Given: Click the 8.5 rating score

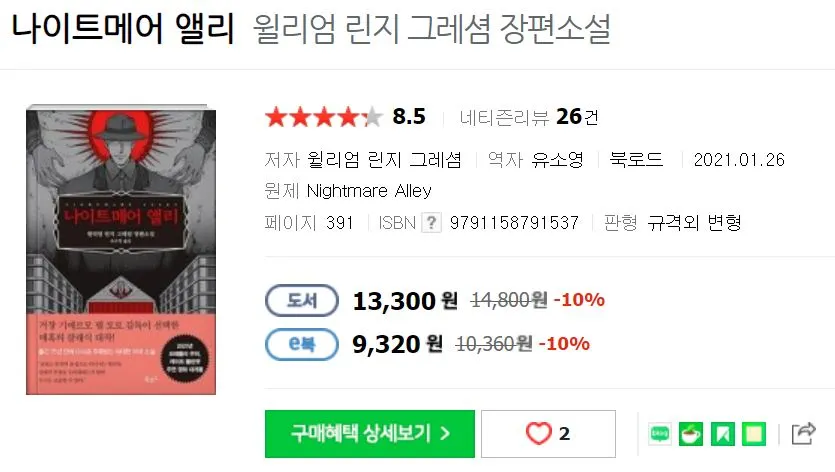Looking at the screenshot, I should pyautogui.click(x=409, y=117).
